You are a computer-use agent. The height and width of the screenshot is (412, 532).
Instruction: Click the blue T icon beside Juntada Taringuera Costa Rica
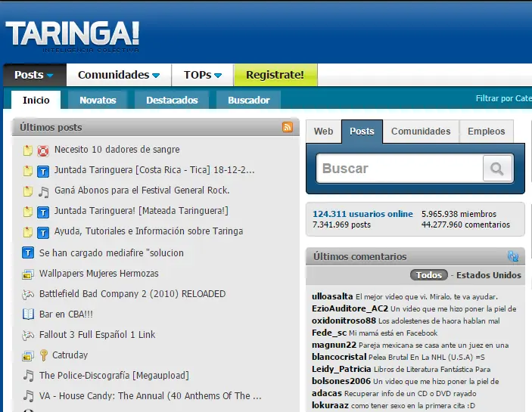(x=43, y=172)
